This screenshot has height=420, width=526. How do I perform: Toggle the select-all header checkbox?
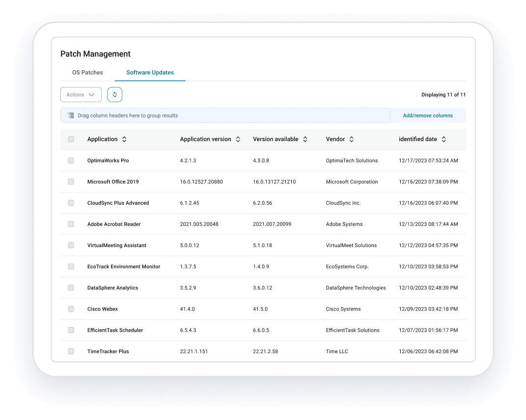point(71,140)
